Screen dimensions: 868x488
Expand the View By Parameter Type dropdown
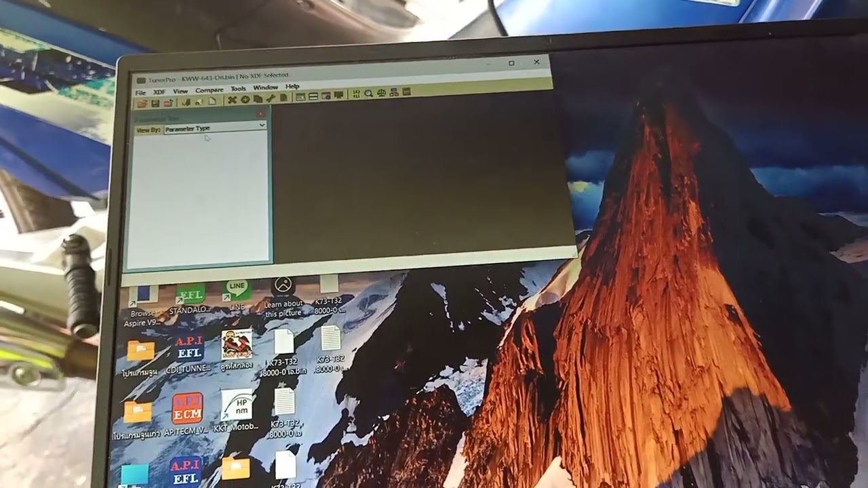pos(261,126)
